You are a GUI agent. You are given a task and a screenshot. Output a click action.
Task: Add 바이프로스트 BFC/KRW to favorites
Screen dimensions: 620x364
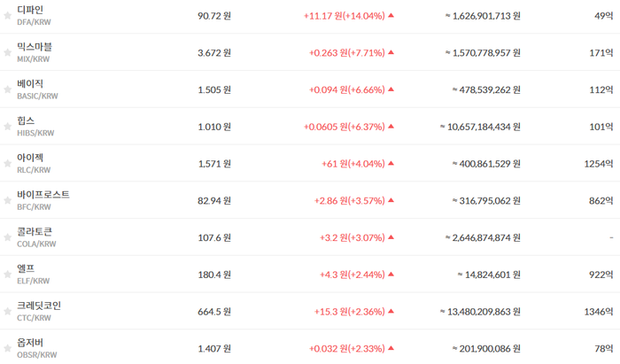point(7,200)
